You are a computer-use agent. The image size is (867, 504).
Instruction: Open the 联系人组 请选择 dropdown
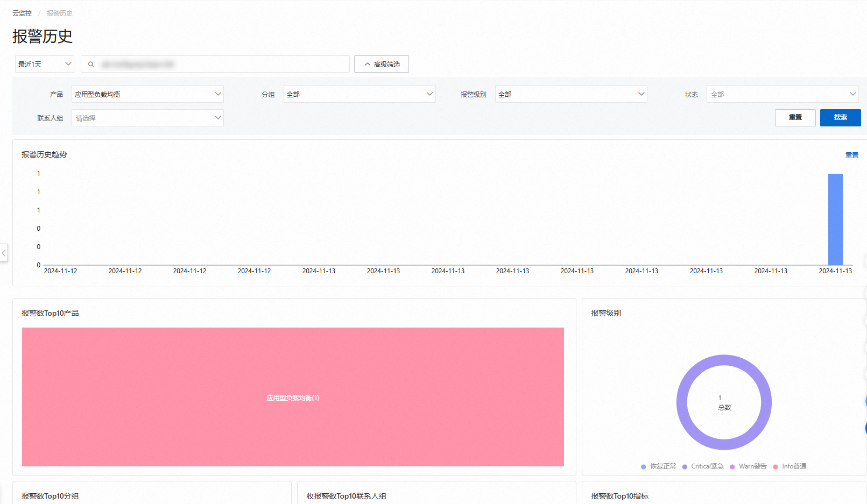(147, 118)
